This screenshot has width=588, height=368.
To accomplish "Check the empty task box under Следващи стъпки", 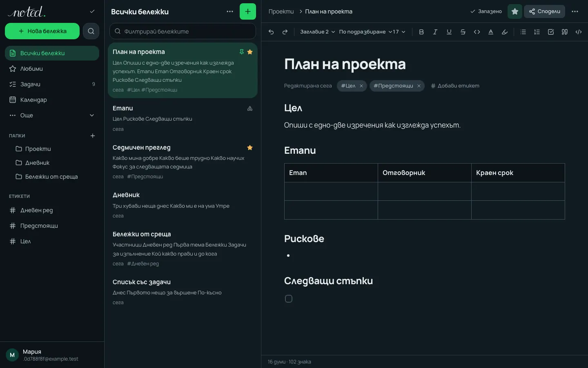I will click(x=289, y=299).
